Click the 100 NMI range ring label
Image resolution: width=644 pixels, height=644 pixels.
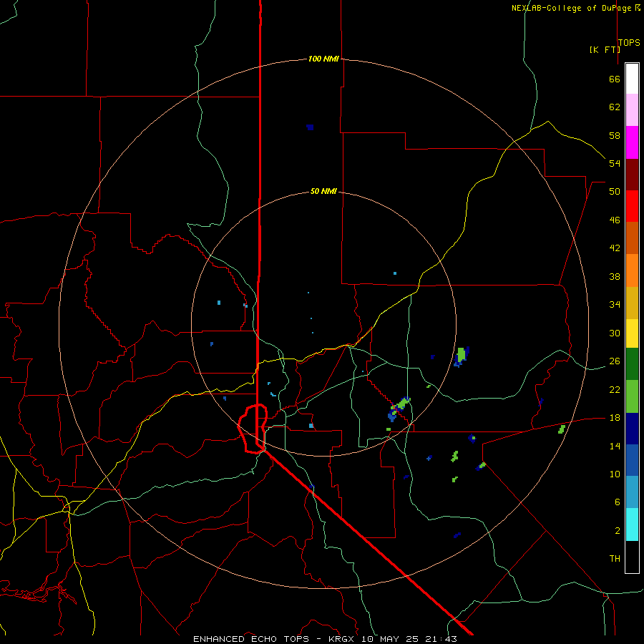pos(323,59)
